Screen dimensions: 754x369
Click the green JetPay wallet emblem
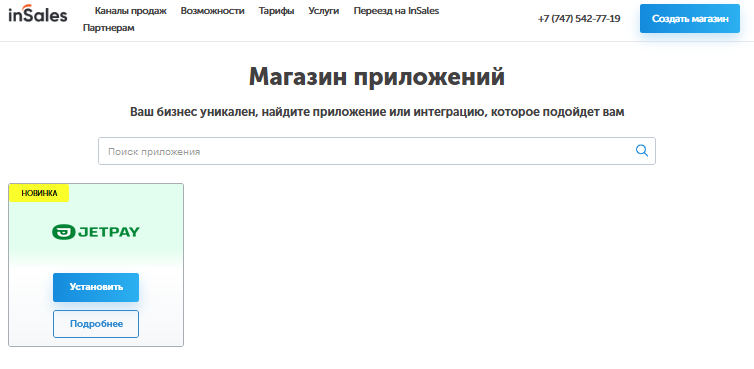click(x=63, y=232)
